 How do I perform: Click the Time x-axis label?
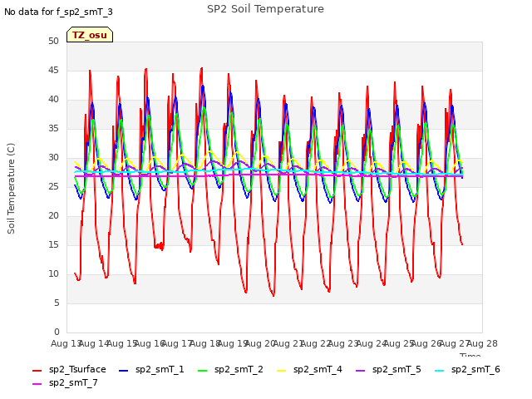point(470,355)
